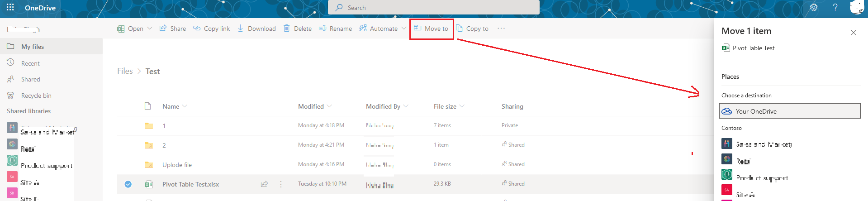This screenshot has width=868, height=201.
Task: Click the Sharing column header
Action: (512, 106)
